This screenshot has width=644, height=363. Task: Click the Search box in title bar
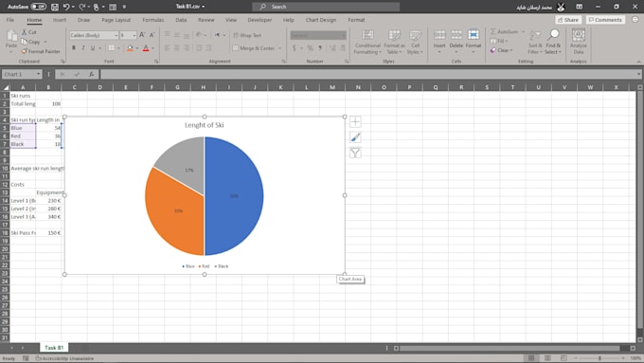pos(326,7)
